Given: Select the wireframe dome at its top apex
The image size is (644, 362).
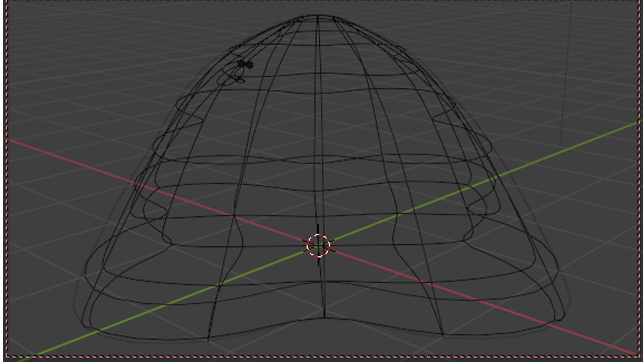Looking at the screenshot, I should coord(318,15).
